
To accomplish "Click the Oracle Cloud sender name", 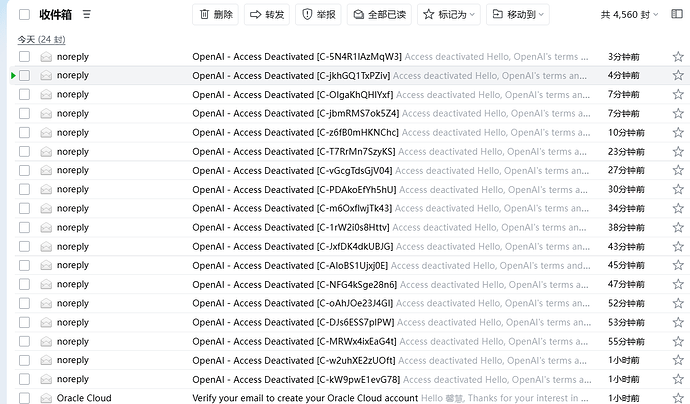I will 84,398.
